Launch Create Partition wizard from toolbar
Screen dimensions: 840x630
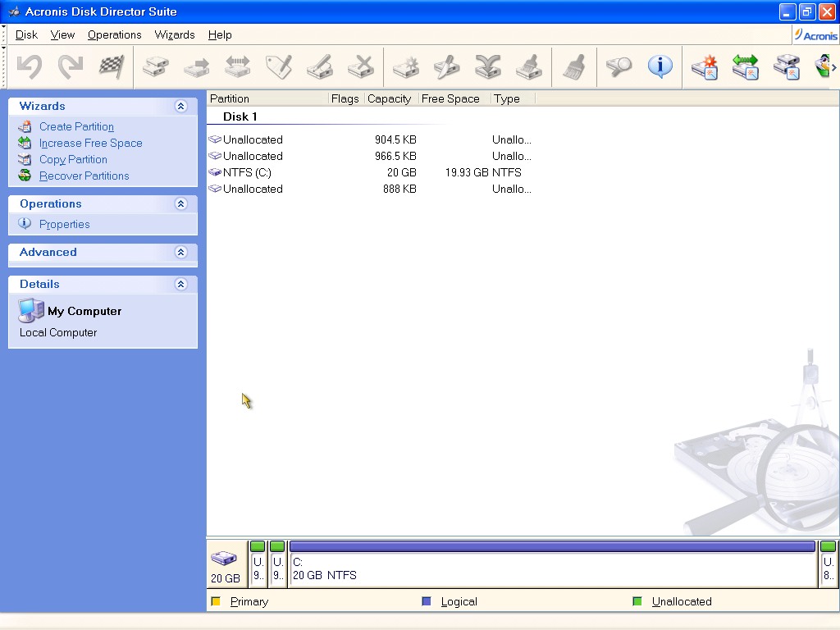coord(705,67)
